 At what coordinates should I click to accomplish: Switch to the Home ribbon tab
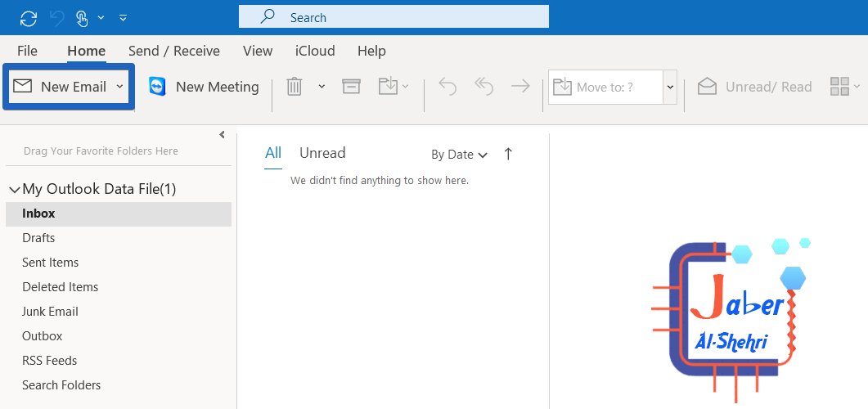click(x=87, y=51)
